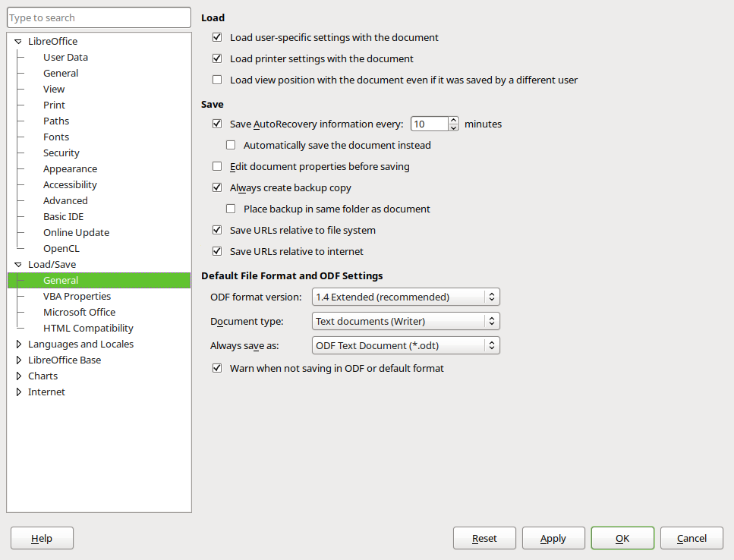Image resolution: width=734 pixels, height=560 pixels.
Task: Collapse the Load/Save tree node
Action: point(18,265)
